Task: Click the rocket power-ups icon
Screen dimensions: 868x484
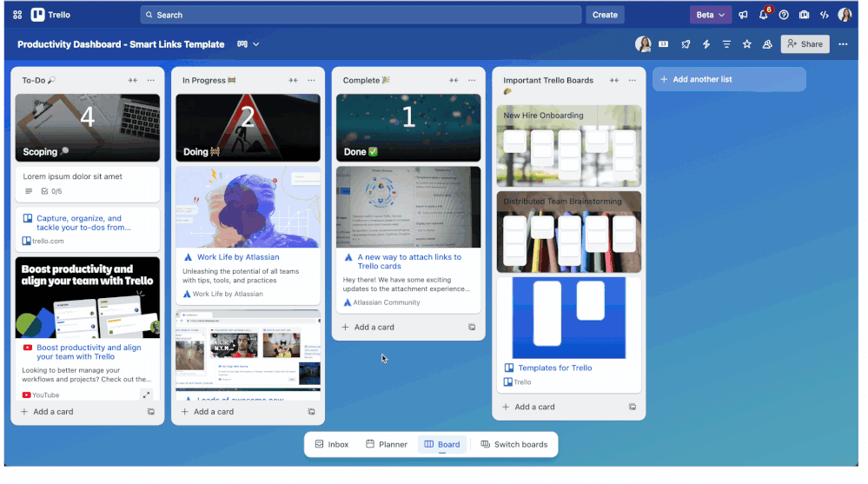Action: (x=686, y=44)
